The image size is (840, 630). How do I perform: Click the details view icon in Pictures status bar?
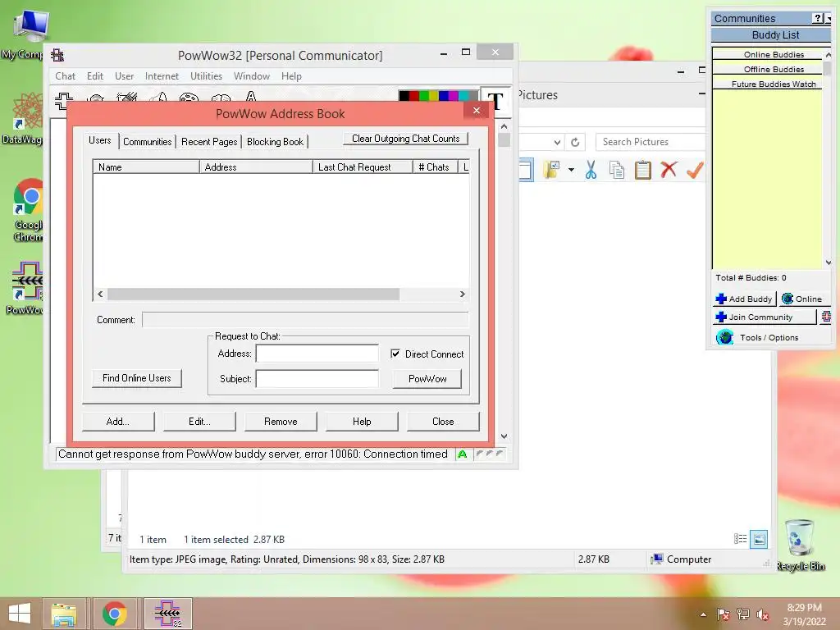[x=741, y=539]
